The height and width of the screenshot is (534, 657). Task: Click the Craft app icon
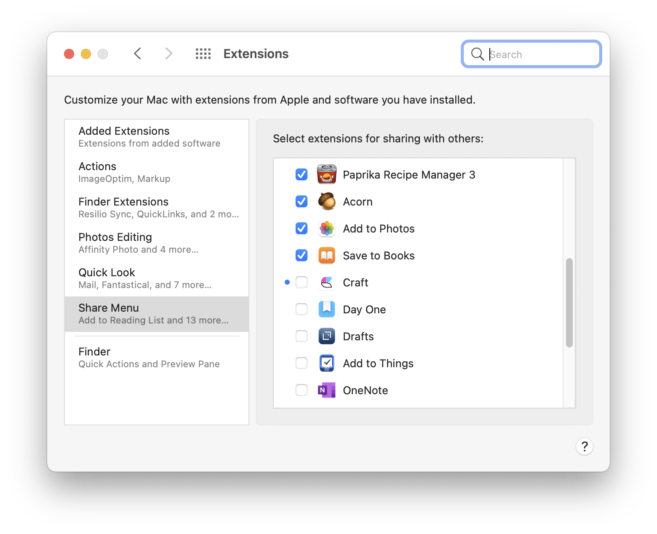326,283
